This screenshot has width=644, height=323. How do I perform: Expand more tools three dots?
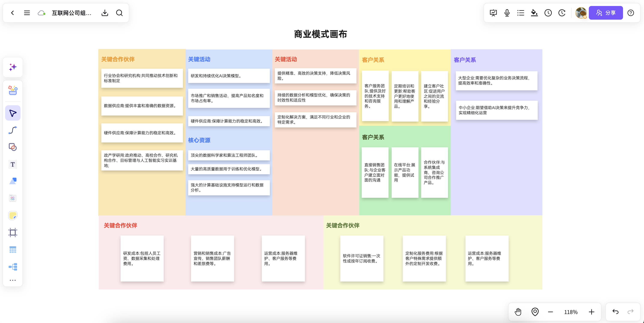[x=13, y=280]
